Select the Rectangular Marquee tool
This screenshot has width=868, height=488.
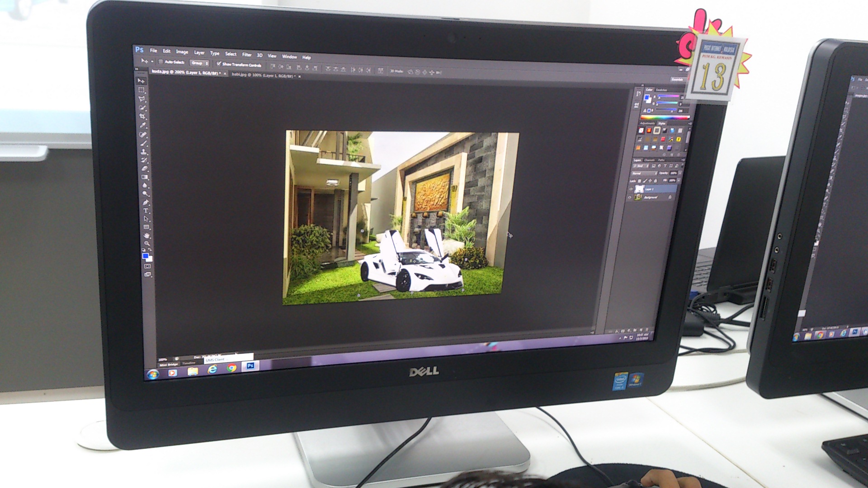click(142, 90)
